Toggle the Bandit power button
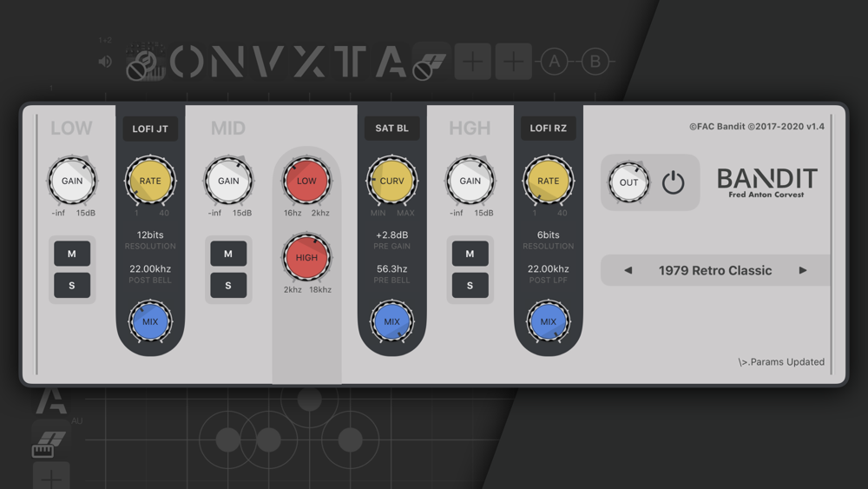 pyautogui.click(x=674, y=182)
